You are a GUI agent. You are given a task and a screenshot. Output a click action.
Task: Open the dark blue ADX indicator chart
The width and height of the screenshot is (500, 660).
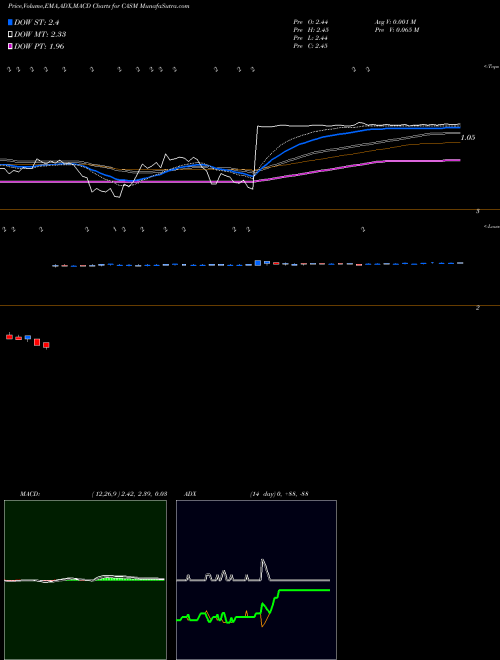pyautogui.click(x=256, y=580)
